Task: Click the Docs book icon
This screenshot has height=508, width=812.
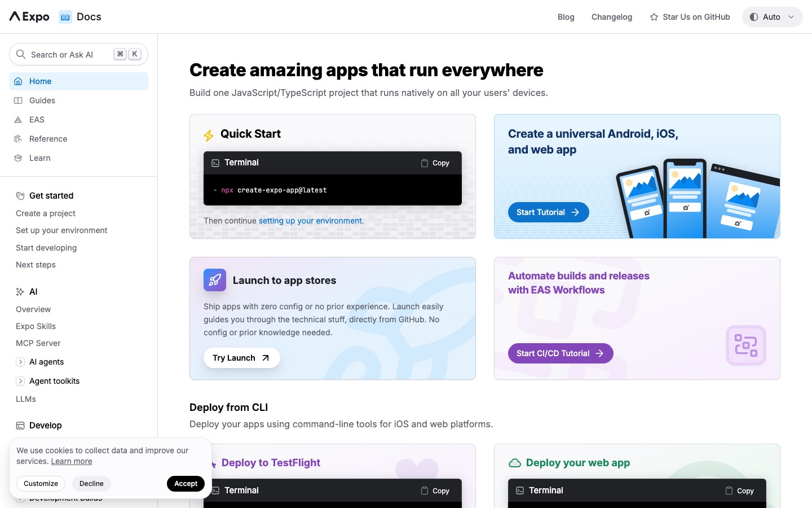Action: 65,17
